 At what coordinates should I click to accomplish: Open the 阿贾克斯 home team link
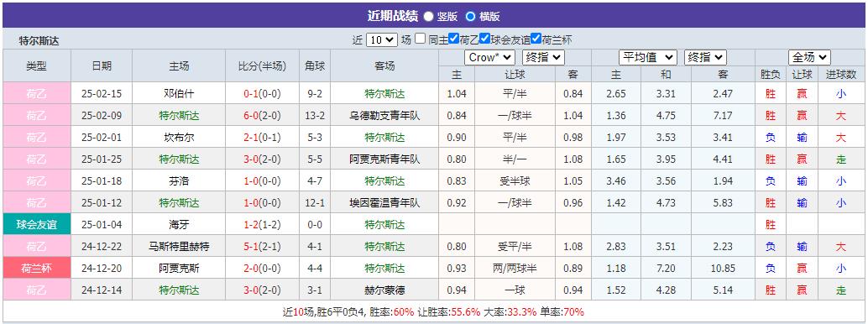(x=179, y=269)
